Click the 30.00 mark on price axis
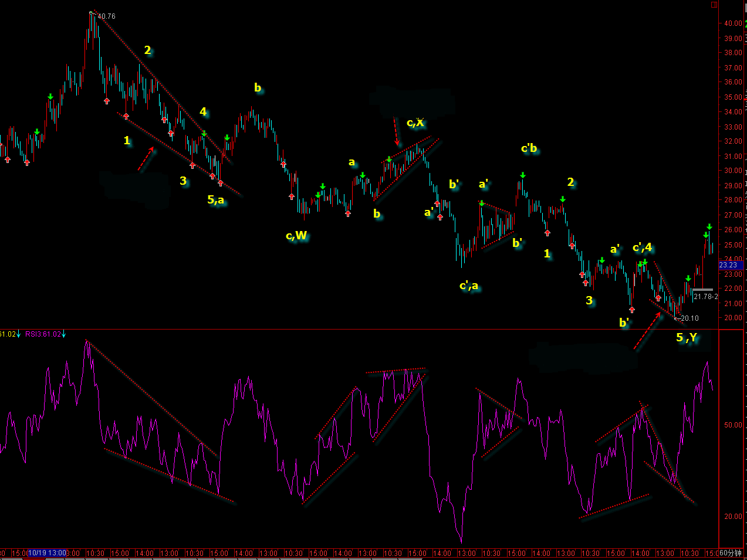 pos(733,171)
